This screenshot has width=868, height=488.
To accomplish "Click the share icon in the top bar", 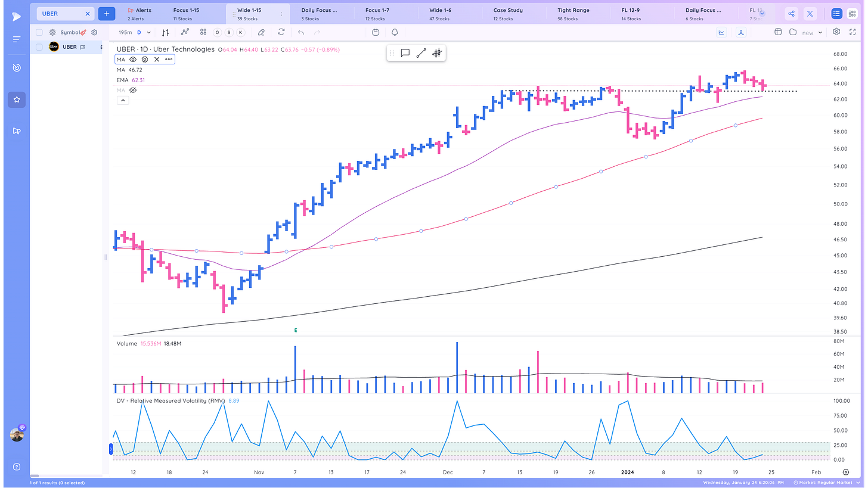I will click(x=791, y=13).
